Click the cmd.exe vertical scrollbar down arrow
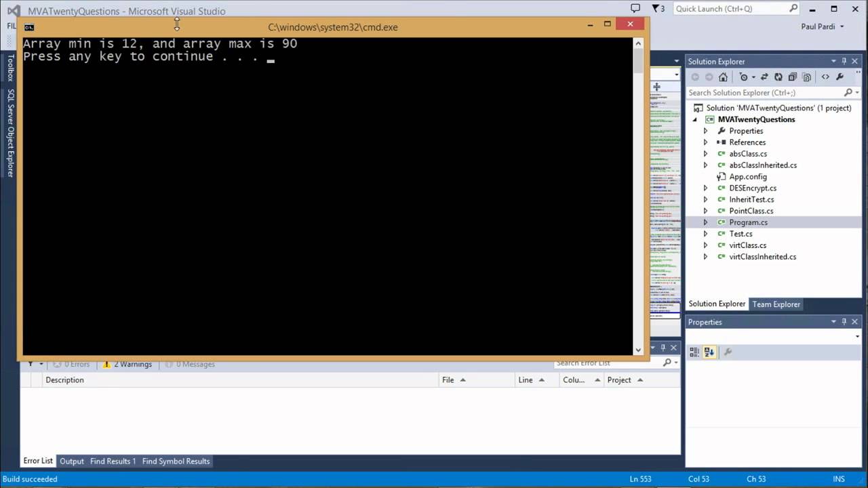Viewport: 868px width, 488px height. coord(638,350)
